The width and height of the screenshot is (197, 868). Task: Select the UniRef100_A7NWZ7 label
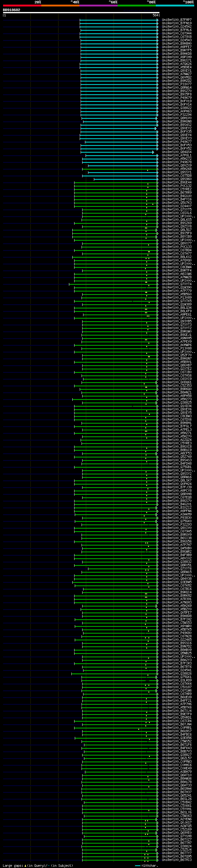coord(177,74)
